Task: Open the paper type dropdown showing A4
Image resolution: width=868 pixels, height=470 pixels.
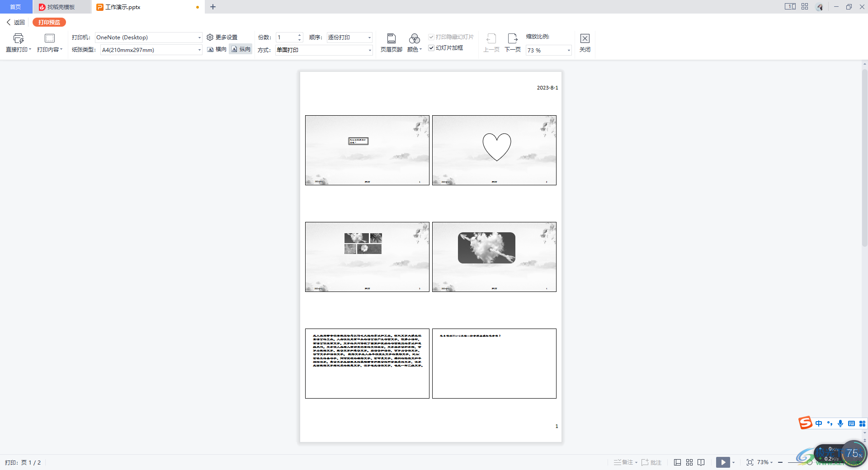Action: pyautogui.click(x=151, y=50)
